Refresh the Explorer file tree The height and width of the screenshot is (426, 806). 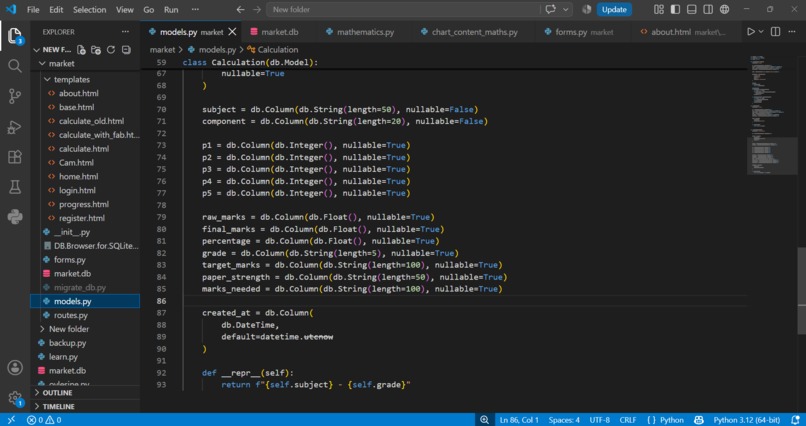[111, 50]
